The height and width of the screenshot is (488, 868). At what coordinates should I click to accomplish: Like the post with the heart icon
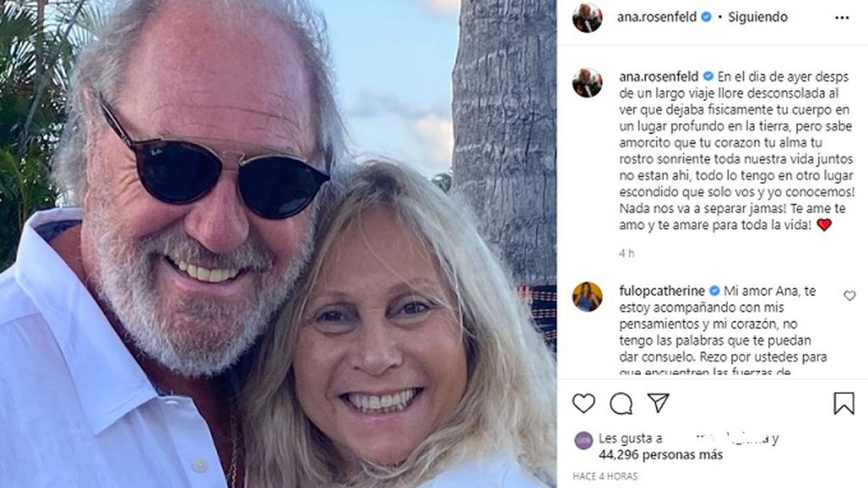point(584,403)
